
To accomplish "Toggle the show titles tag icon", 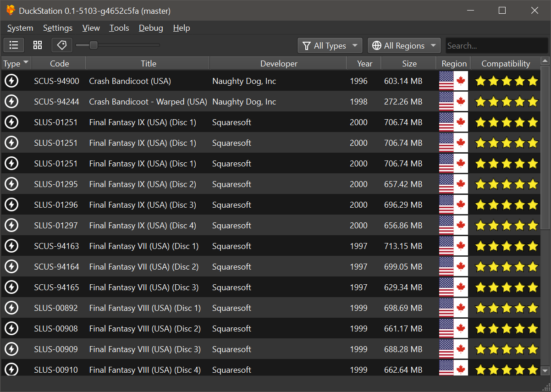I will pyautogui.click(x=62, y=45).
